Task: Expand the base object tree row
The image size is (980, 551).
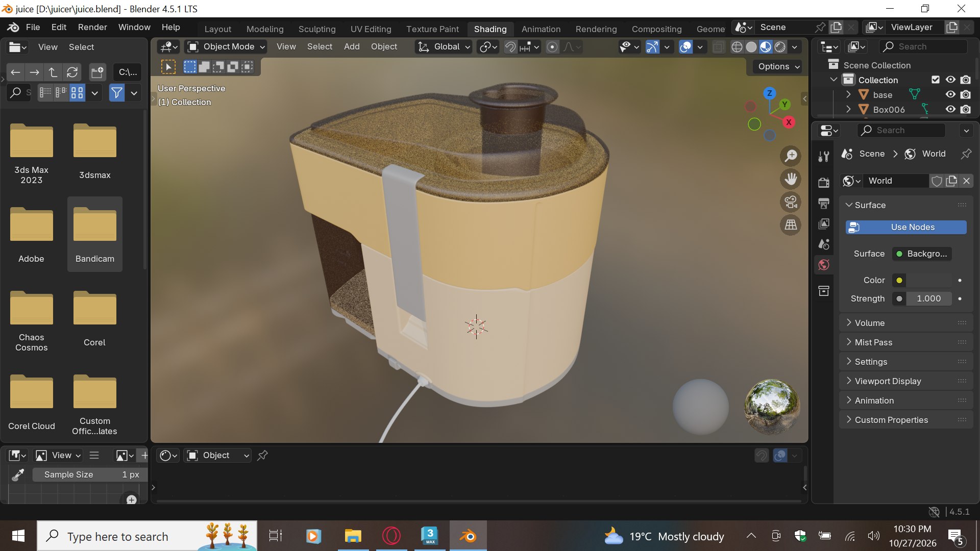Action: (848, 94)
